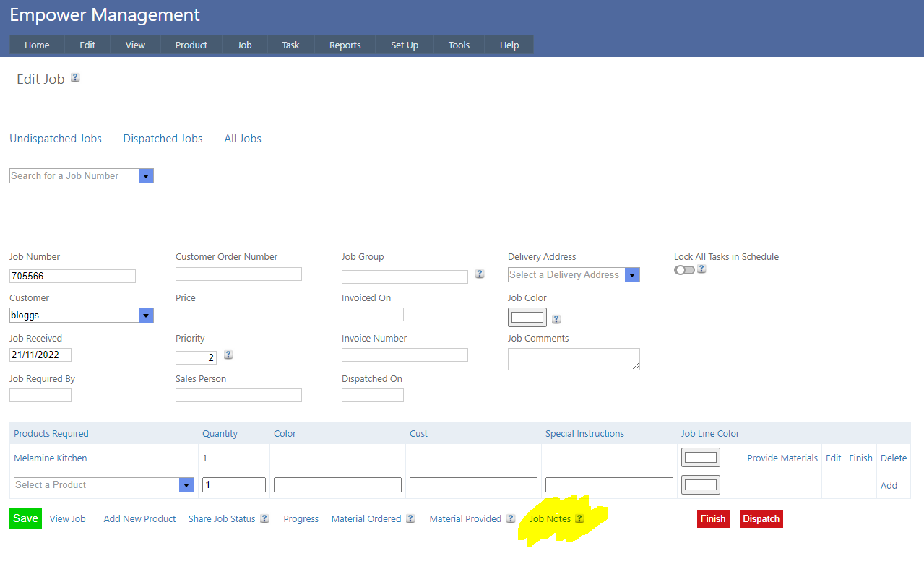
Task: Toggle Lock All Tasks in Schedule
Action: pos(684,270)
